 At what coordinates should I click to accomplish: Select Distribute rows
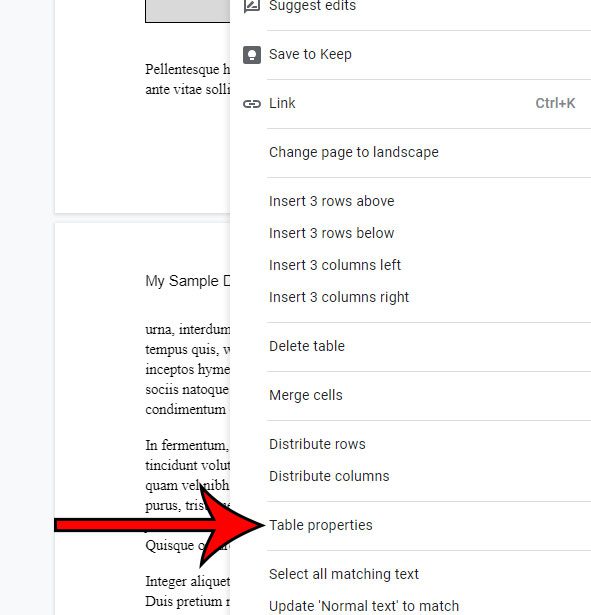click(x=317, y=444)
